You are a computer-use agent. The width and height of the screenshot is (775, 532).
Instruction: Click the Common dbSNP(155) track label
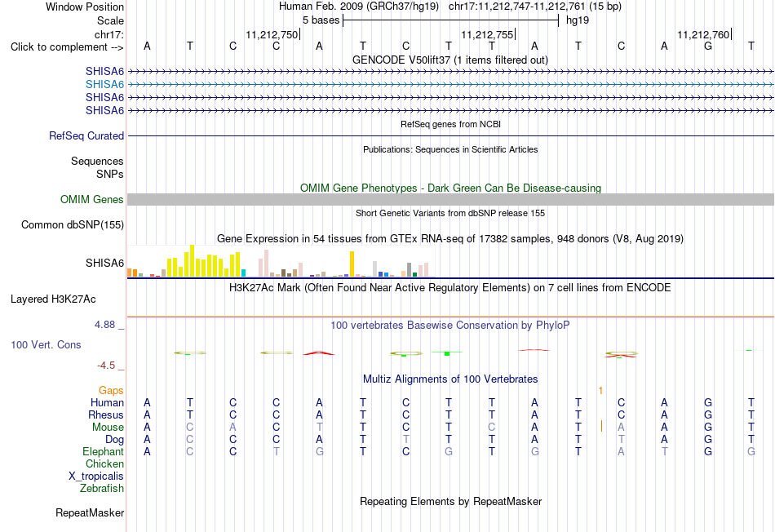pyautogui.click(x=72, y=224)
